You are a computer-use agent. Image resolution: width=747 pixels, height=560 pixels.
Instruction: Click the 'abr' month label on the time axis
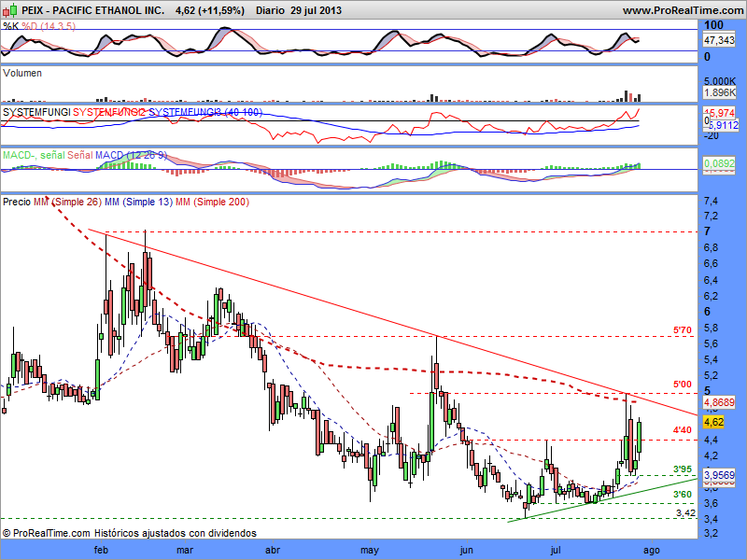273,551
